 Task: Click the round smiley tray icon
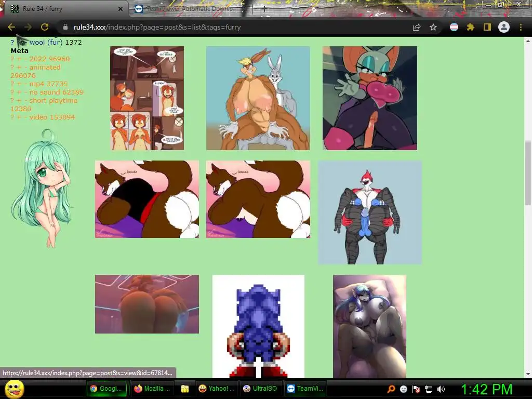pos(403,389)
